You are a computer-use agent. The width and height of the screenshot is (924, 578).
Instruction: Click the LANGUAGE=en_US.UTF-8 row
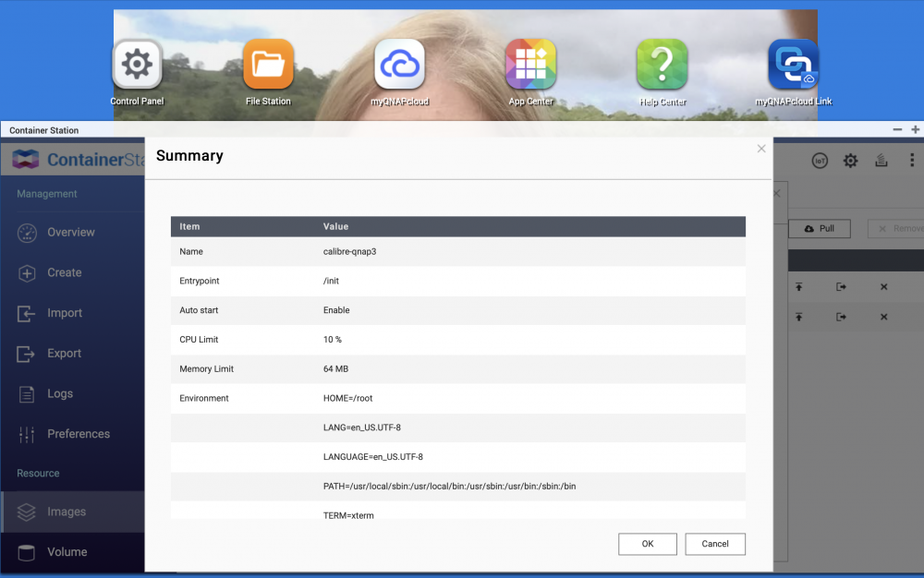[458, 457]
